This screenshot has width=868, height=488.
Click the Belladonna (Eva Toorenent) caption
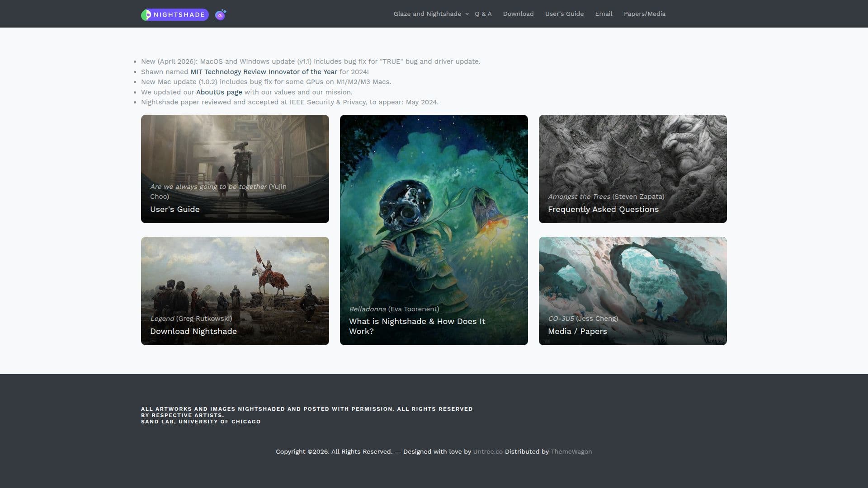(x=394, y=309)
